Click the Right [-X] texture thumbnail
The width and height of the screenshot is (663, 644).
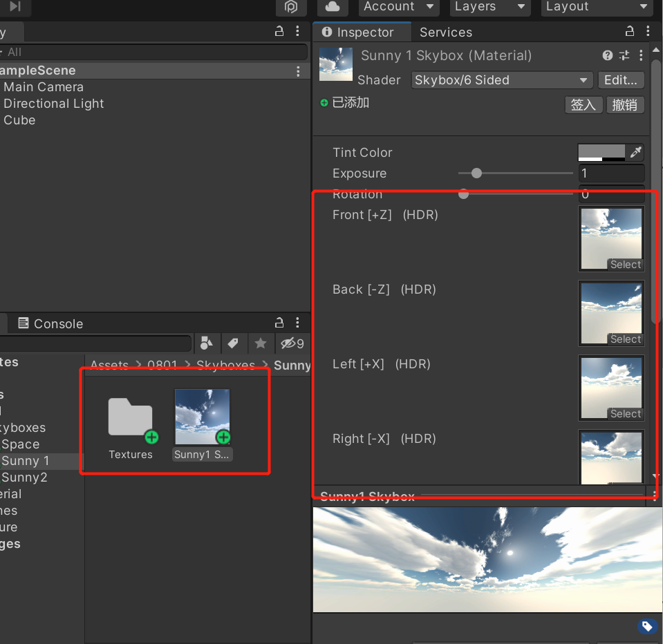click(611, 457)
